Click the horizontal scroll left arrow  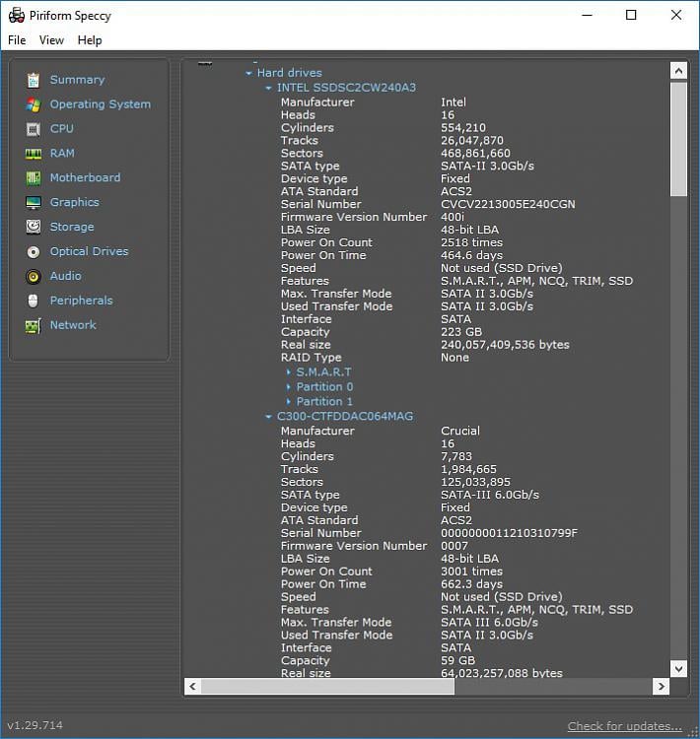coord(192,686)
